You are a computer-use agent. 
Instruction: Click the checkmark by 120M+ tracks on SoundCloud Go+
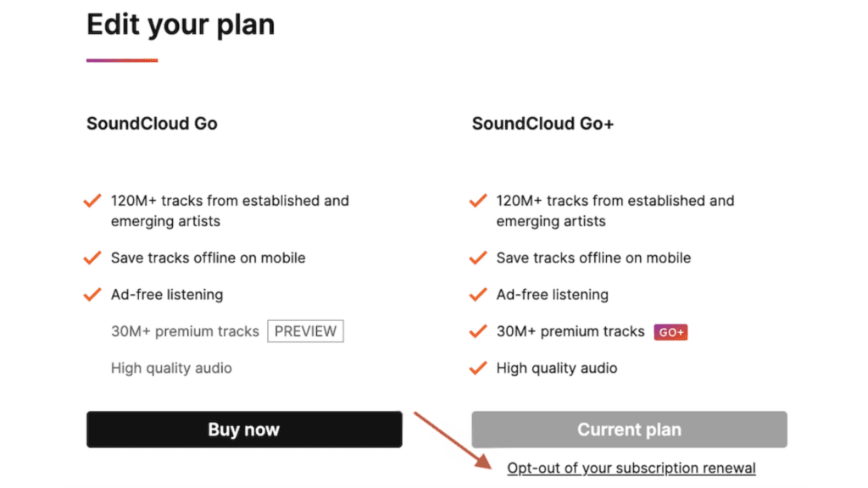477,201
